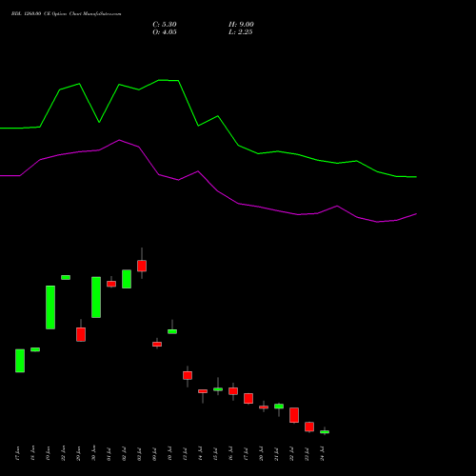Select the '01 Jul' date axis label
Image resolution: width=476 pixels, height=476 pixels.
pos(109,453)
